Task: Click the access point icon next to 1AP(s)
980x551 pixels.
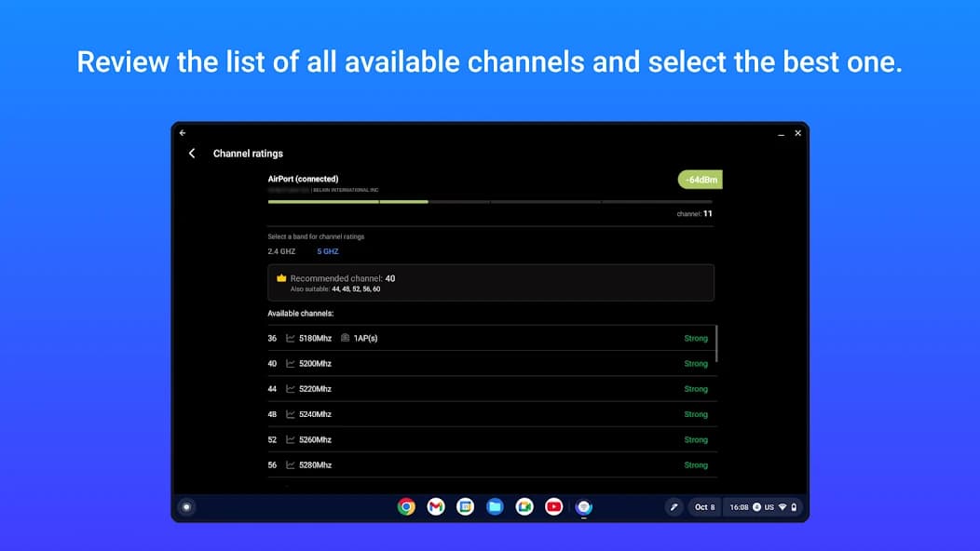Action: pos(345,339)
